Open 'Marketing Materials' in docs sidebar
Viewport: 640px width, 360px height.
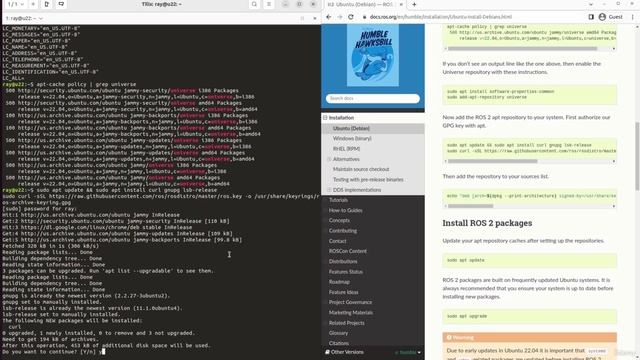pos(351,313)
